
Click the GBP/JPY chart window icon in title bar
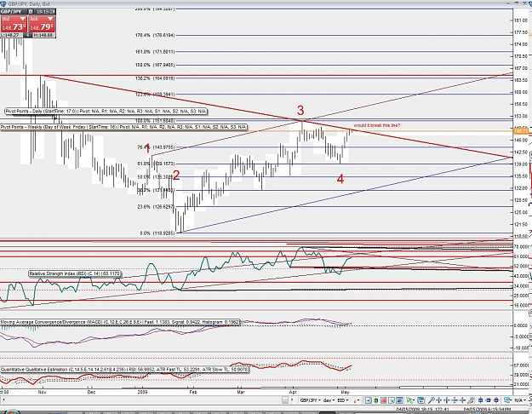pyautogui.click(x=3, y=3)
